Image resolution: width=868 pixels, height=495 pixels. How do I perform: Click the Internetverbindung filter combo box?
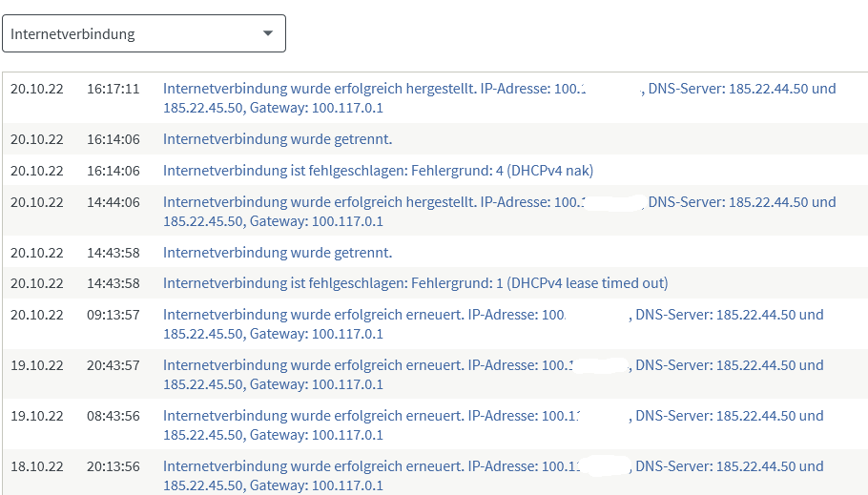(x=144, y=33)
